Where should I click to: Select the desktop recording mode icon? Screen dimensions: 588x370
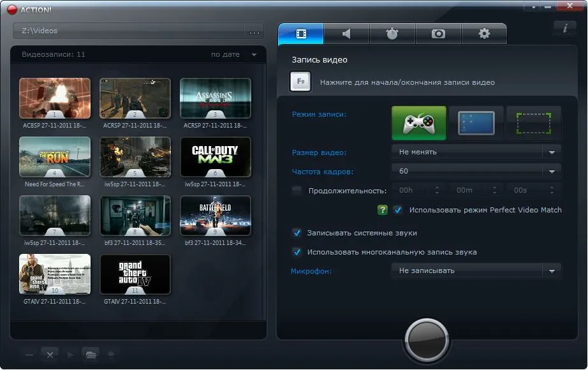(476, 122)
